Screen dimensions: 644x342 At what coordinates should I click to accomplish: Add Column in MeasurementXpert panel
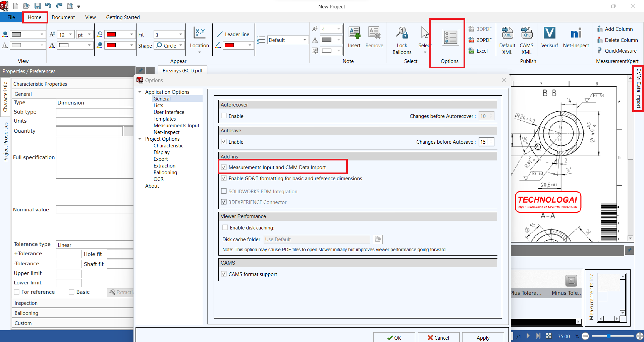point(618,29)
